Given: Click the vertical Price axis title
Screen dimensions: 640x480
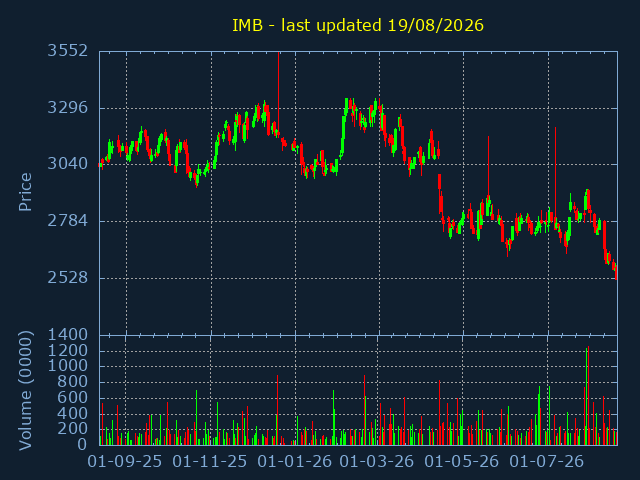Looking at the screenshot, I should (25, 192).
